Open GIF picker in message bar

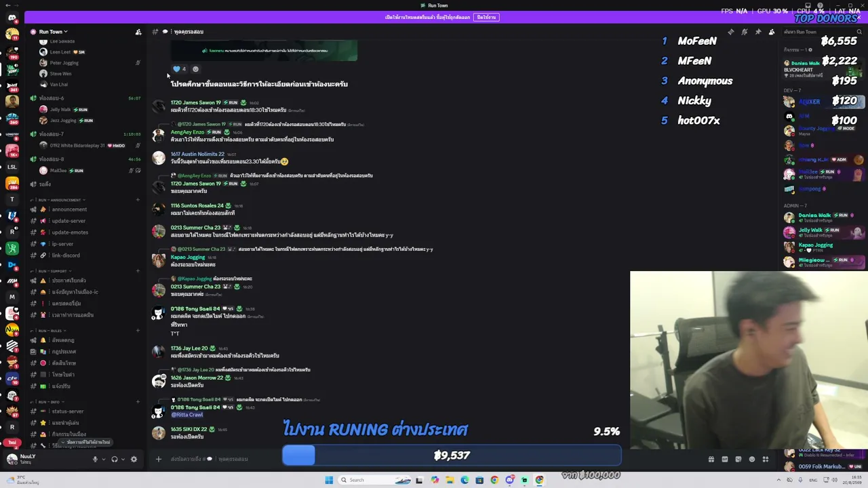point(725,460)
